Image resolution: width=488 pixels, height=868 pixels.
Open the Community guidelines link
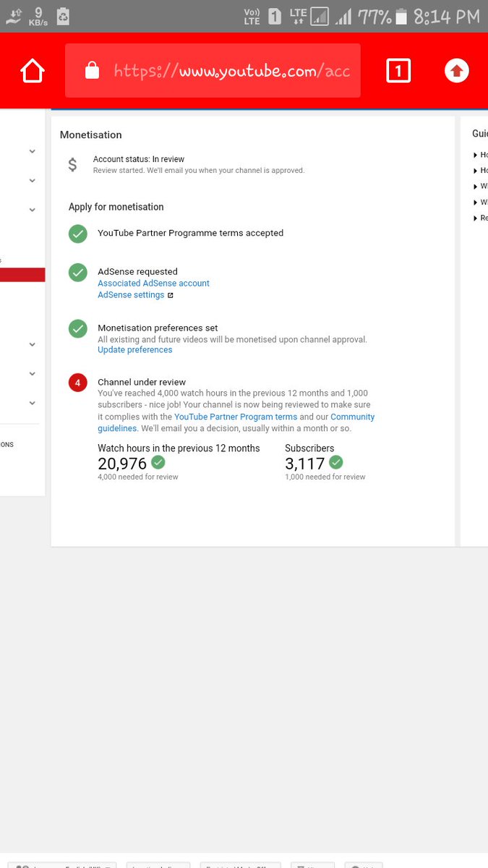(x=236, y=422)
